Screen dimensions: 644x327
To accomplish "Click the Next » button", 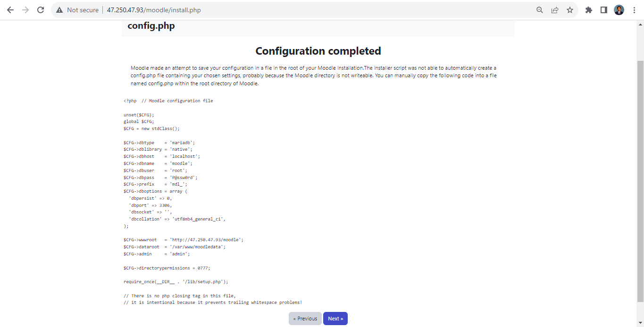I will pyautogui.click(x=335, y=319).
